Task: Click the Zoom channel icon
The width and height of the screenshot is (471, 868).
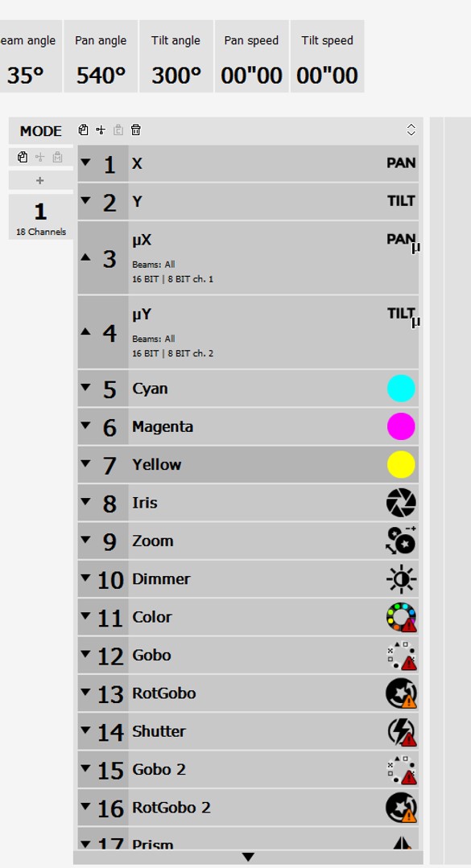Action: 401,541
